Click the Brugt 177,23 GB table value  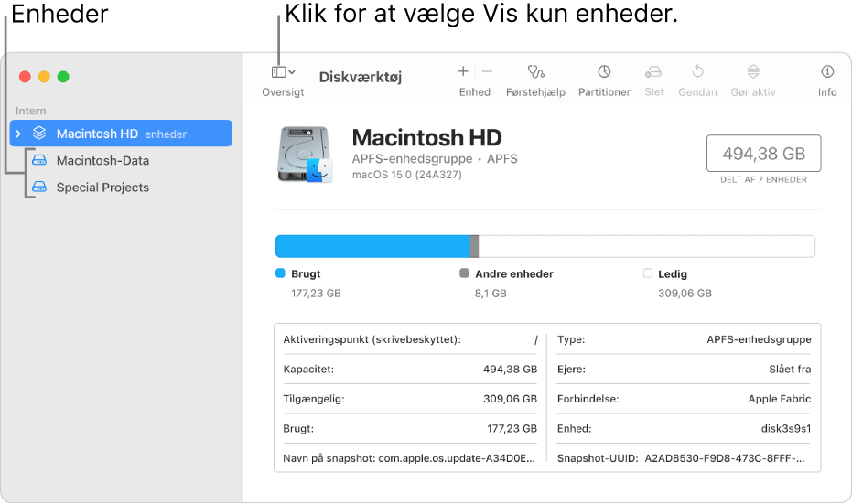pyautogui.click(x=512, y=428)
